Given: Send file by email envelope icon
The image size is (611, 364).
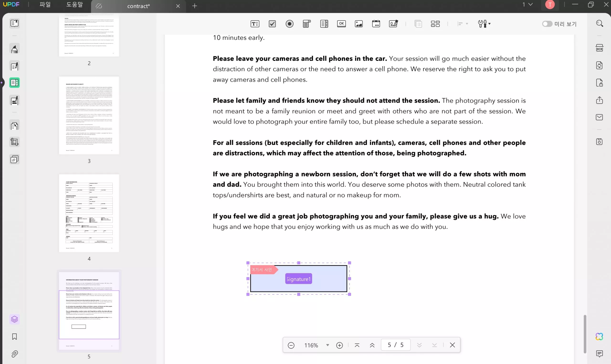Looking at the screenshot, I should point(600,117).
